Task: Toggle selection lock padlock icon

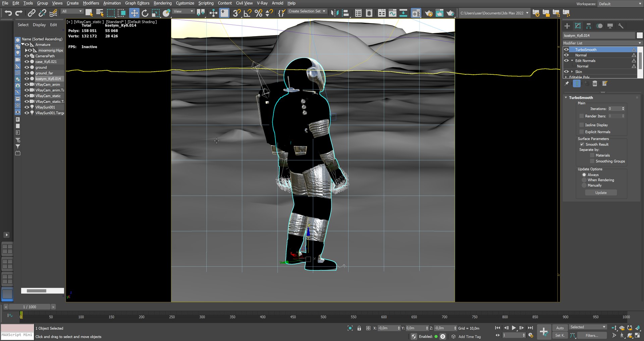Action: (359, 328)
